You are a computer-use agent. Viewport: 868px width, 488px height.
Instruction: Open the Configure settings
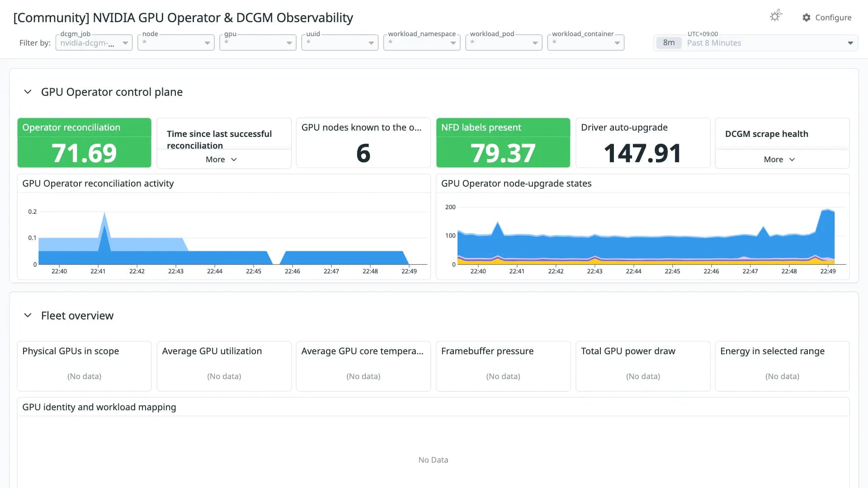(x=827, y=18)
